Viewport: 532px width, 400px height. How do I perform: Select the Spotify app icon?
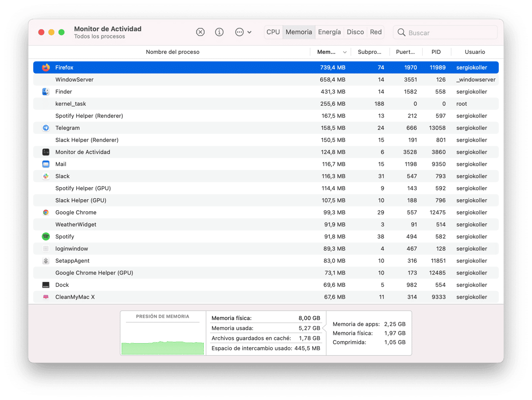pyautogui.click(x=46, y=237)
